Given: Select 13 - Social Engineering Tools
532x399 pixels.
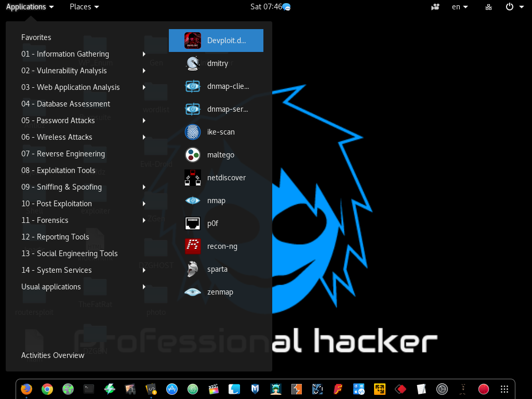Looking at the screenshot, I should coord(70,254).
